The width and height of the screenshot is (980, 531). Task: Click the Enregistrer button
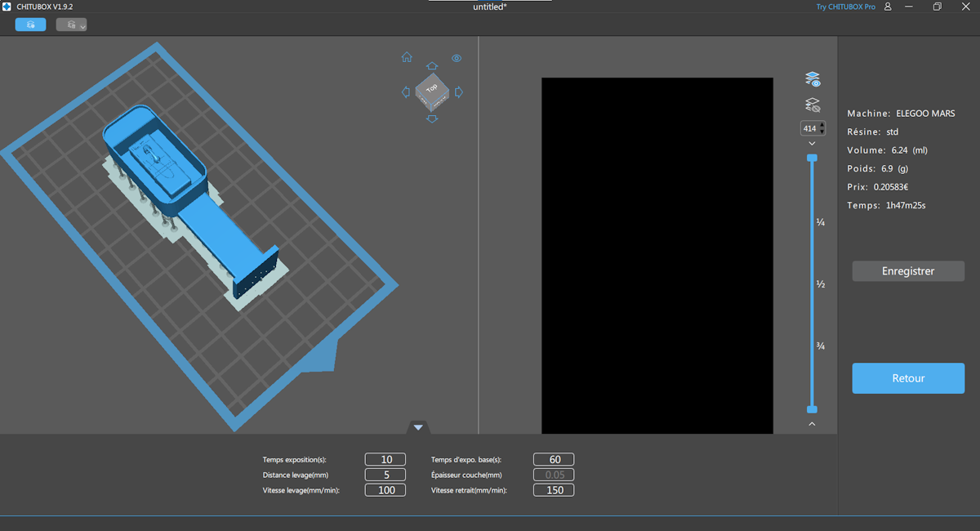(x=908, y=271)
